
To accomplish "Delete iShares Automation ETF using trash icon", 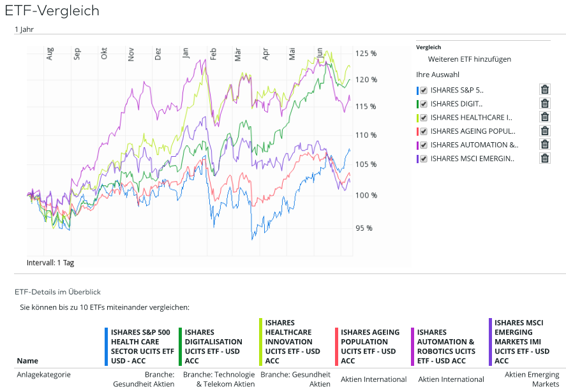I will pyautogui.click(x=544, y=145).
